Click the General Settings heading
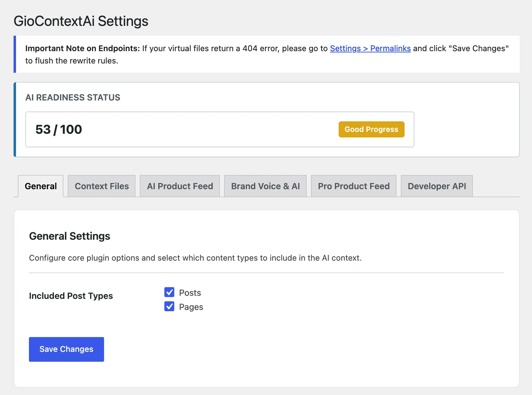Viewport: 532px width, 395px height. coord(70,236)
